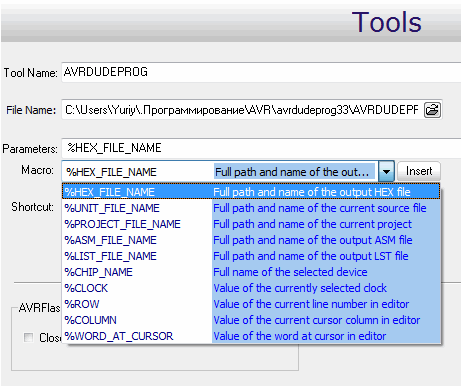Viewport: 461px width, 386px height.
Task: Select %CLOCK macro entry
Action: coord(251,288)
